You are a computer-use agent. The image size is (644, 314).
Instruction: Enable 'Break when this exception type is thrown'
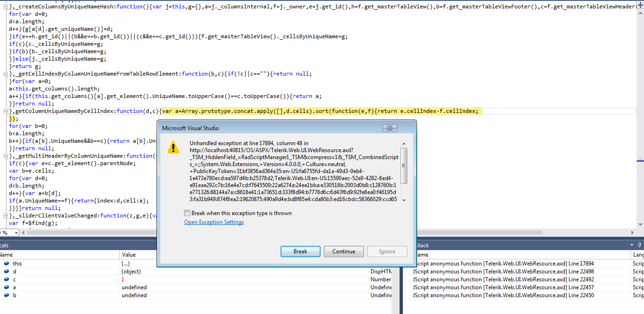click(x=187, y=213)
